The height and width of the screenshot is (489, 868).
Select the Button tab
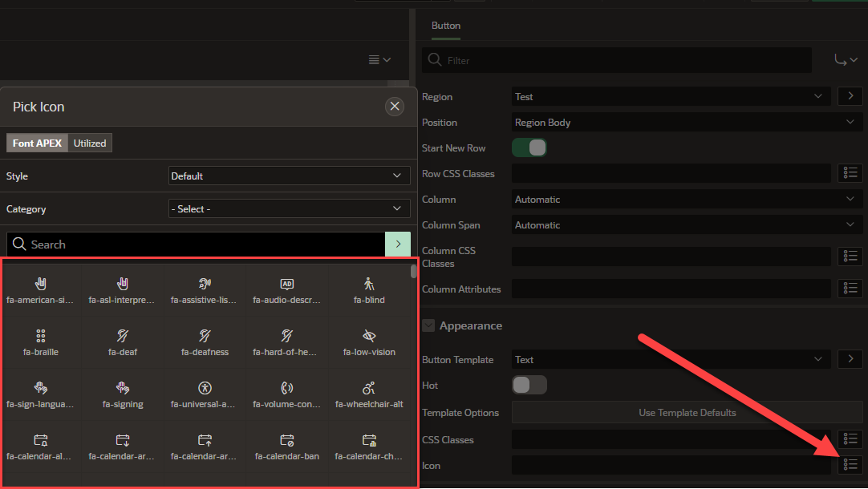click(445, 26)
